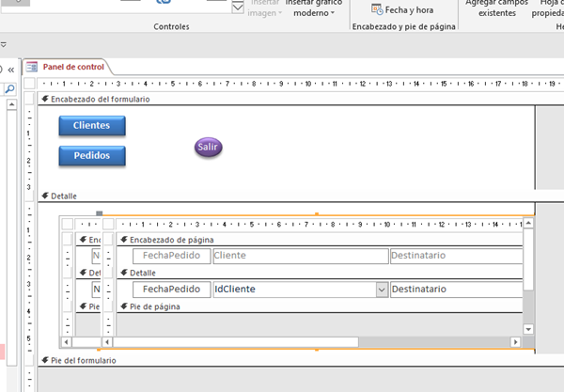Open the IdCliente combo box dropdown arrow
Screen dimensions: 564x392
coord(382,290)
